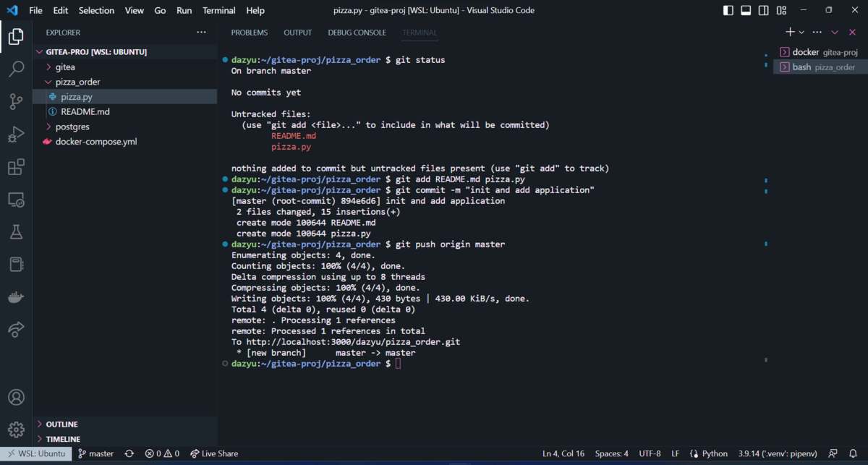Open Run and Debug view icon

[x=16, y=135]
